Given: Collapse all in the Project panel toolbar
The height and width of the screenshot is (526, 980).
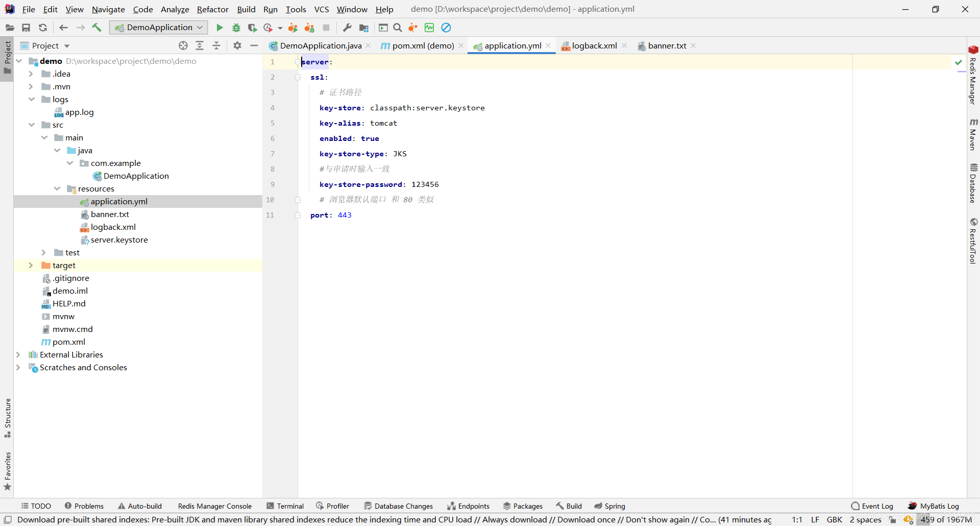Looking at the screenshot, I should (216, 45).
